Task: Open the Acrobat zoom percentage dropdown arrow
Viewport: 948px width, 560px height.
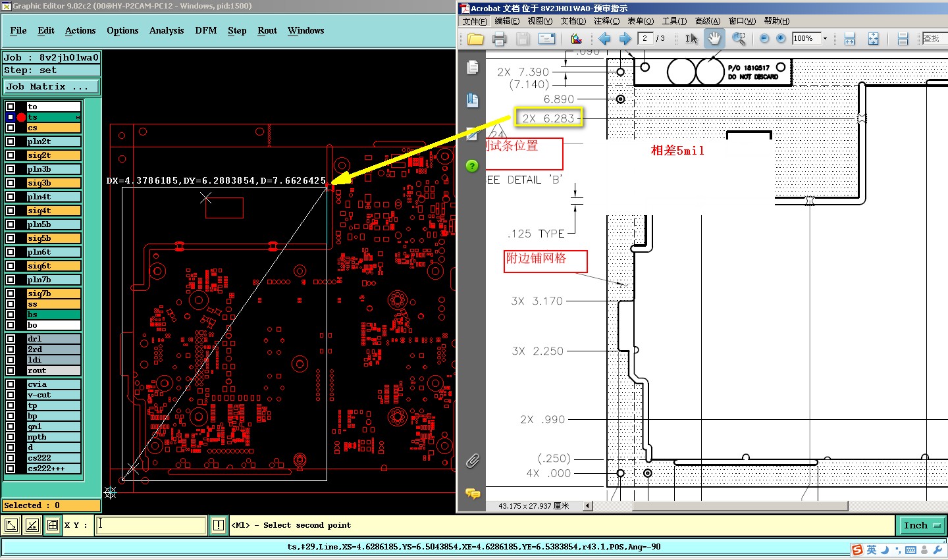Action: tap(825, 39)
